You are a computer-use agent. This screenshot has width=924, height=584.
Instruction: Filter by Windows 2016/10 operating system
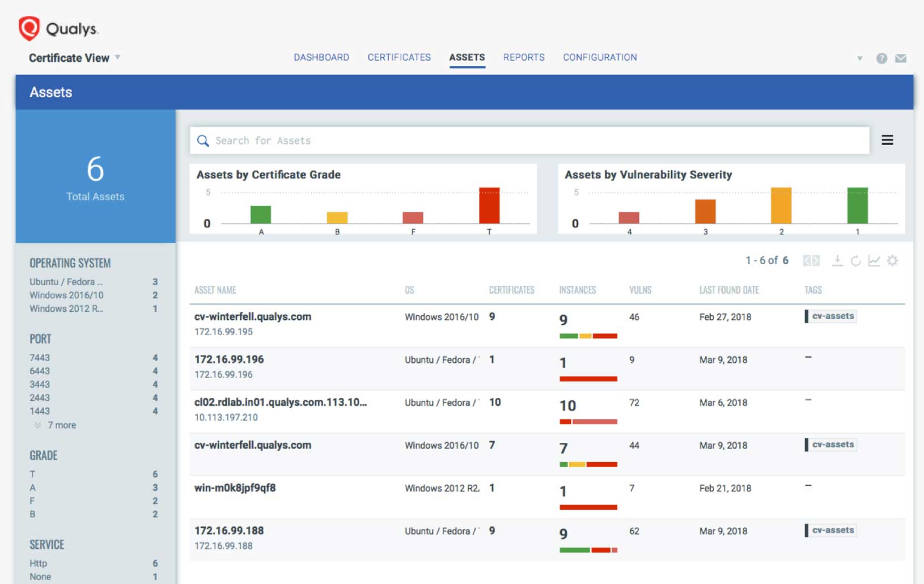point(66,295)
